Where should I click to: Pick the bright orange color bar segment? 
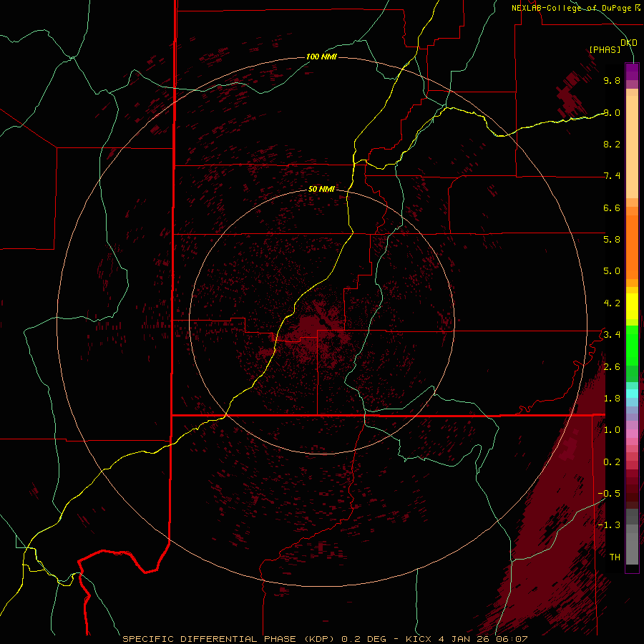tap(632, 246)
